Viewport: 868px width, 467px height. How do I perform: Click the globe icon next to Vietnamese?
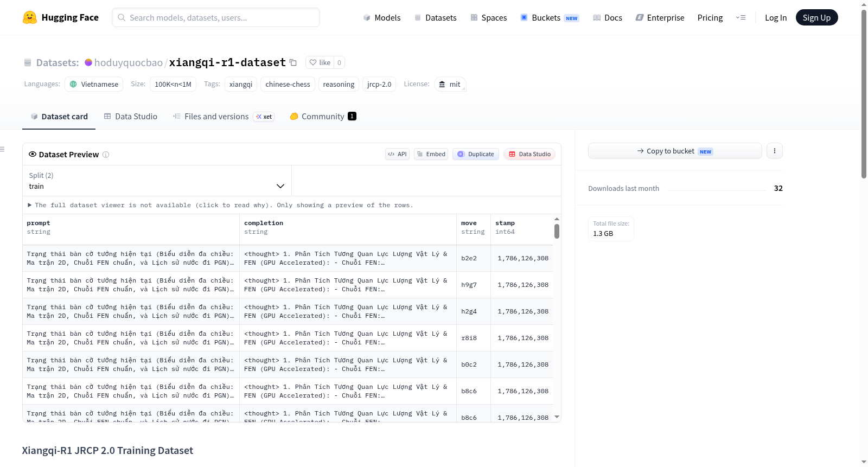[x=73, y=84]
